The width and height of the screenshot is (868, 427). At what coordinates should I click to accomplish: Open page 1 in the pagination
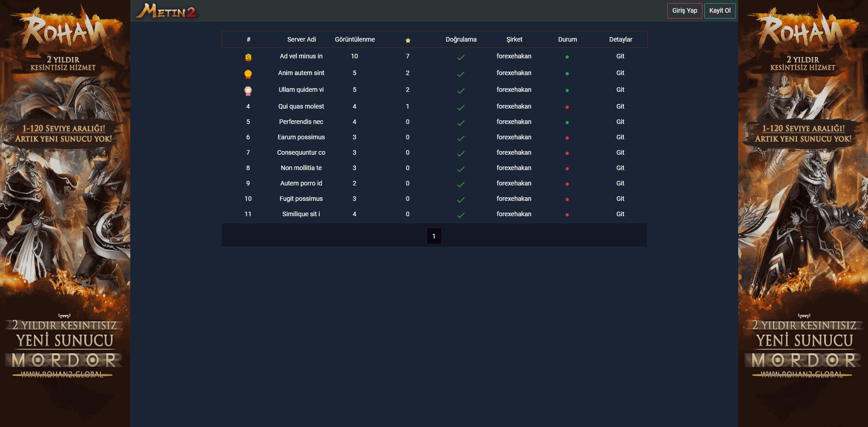point(434,236)
